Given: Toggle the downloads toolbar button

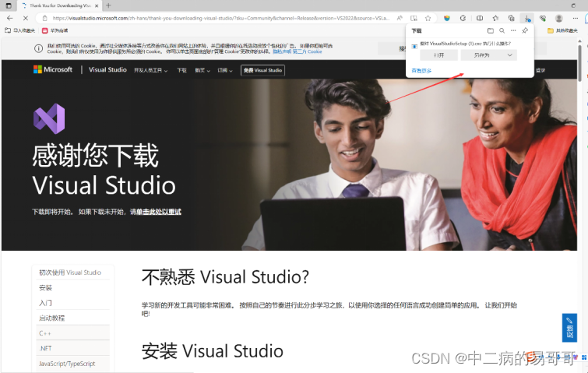Looking at the screenshot, I should [527, 18].
